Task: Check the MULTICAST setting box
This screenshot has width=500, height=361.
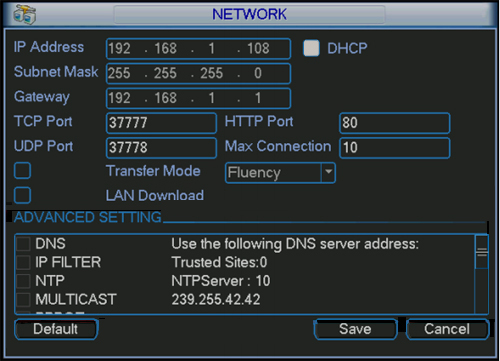Action: pos(23,299)
